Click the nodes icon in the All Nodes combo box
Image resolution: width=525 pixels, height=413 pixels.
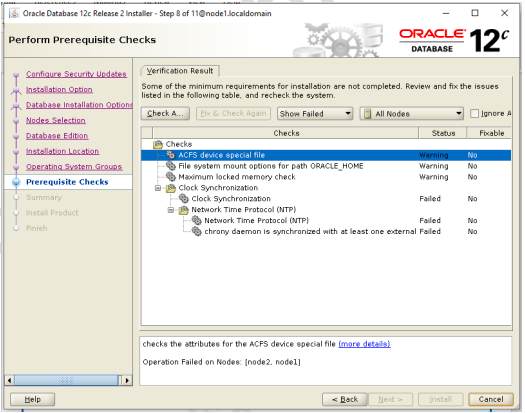pos(367,114)
